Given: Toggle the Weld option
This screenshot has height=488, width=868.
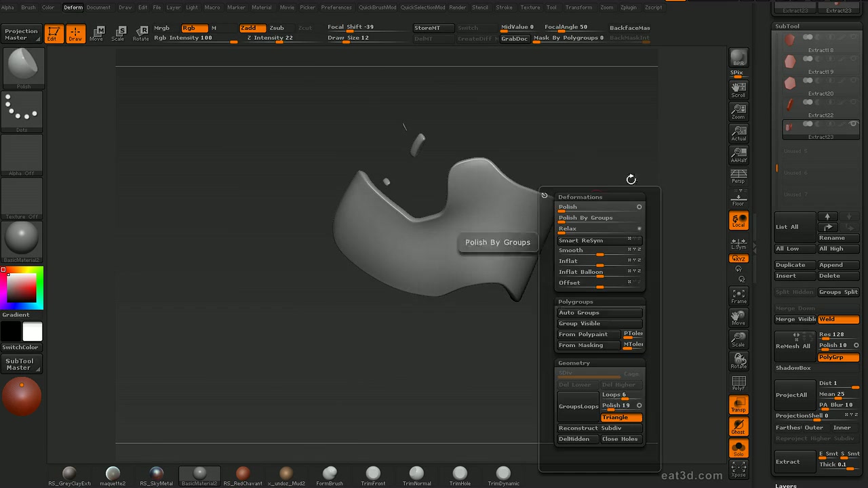Looking at the screenshot, I should [x=838, y=319].
